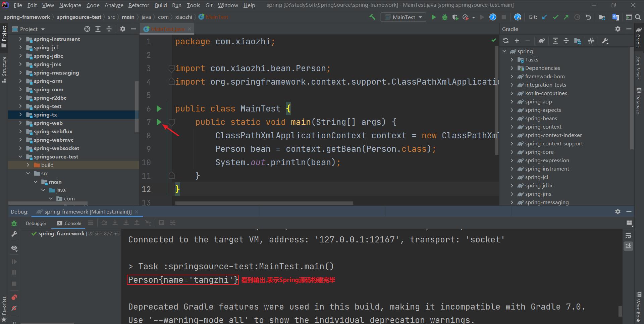Viewport: 644px width, 324px height.
Task: Expand the build folder
Action: pyautogui.click(x=28, y=165)
